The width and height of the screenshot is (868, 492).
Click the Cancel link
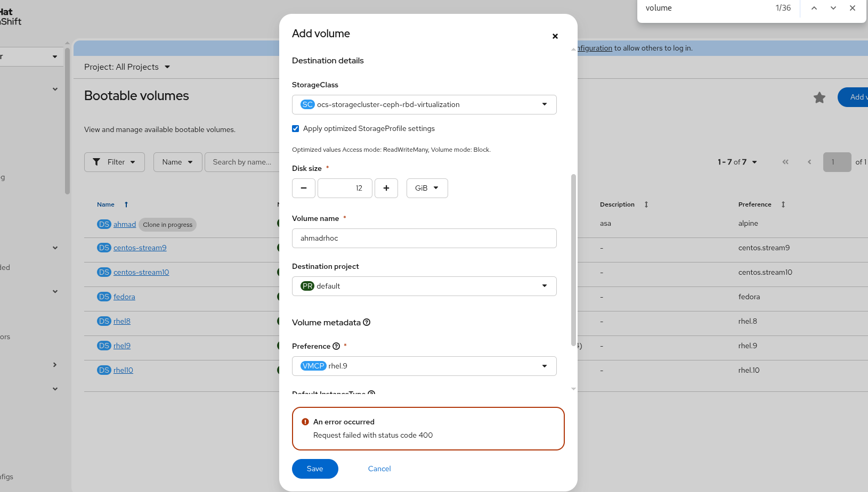coord(379,469)
